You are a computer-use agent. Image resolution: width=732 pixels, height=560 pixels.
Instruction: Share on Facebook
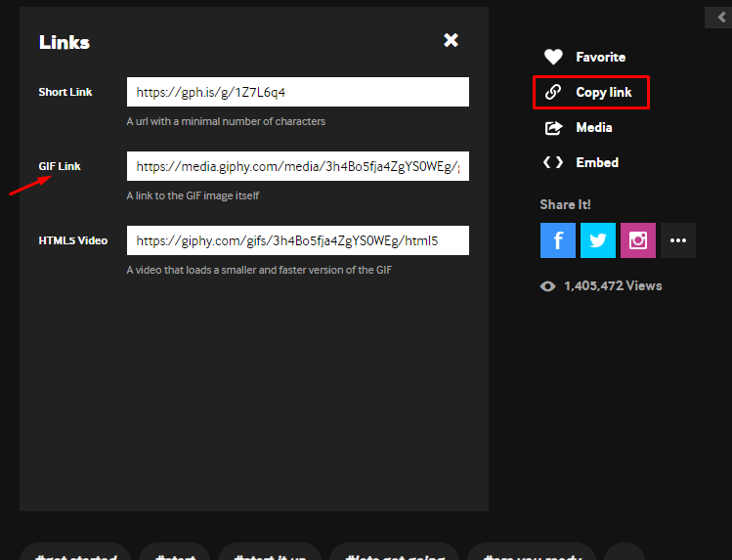pyautogui.click(x=558, y=240)
